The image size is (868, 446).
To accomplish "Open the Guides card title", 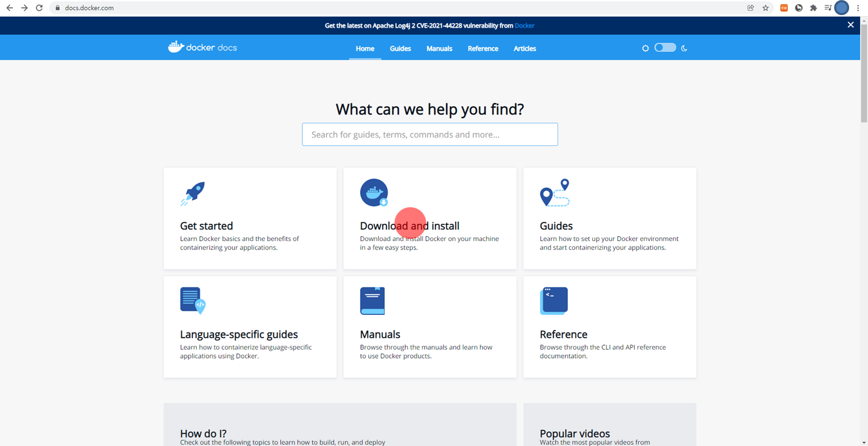I will [556, 226].
